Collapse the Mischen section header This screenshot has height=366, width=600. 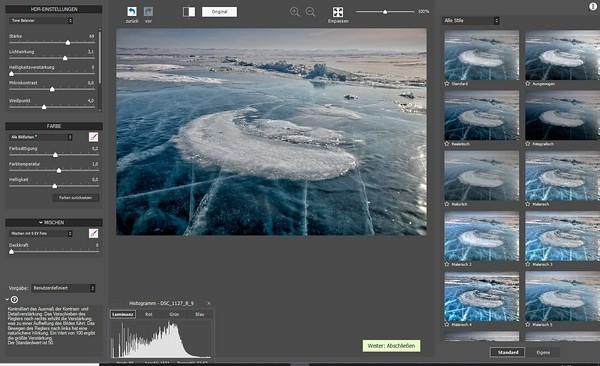pyautogui.click(x=54, y=222)
